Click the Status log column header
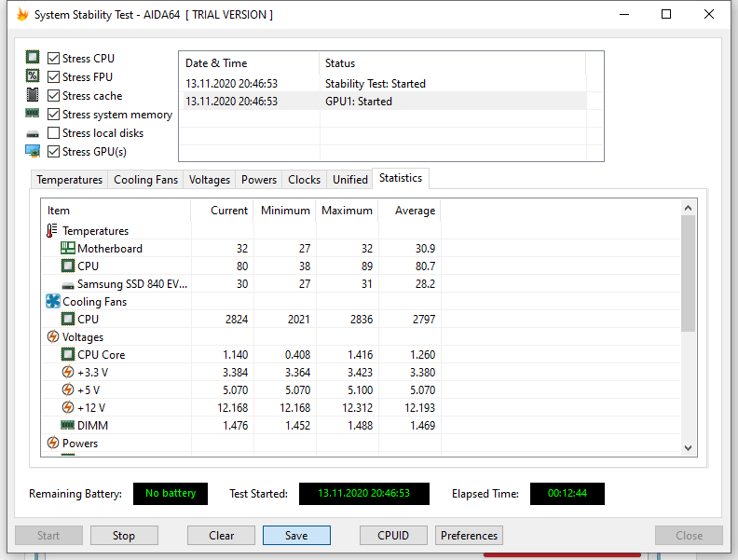This screenshot has height=560, width=738. pos(453,63)
